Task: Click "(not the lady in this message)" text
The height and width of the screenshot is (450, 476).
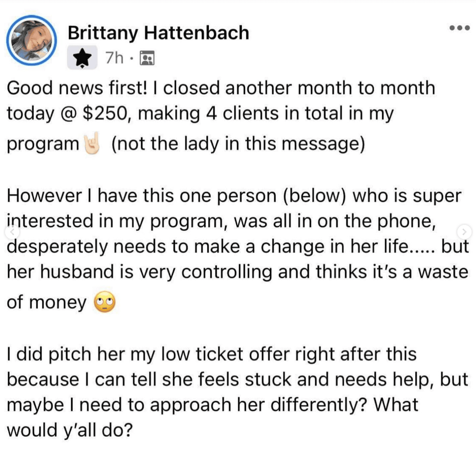Action: (238, 144)
